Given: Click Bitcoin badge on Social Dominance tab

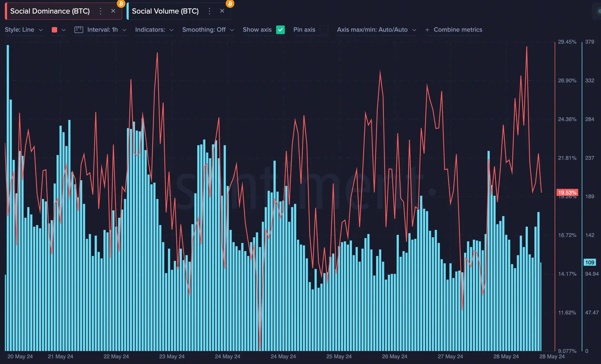Looking at the screenshot, I should [x=121, y=4].
